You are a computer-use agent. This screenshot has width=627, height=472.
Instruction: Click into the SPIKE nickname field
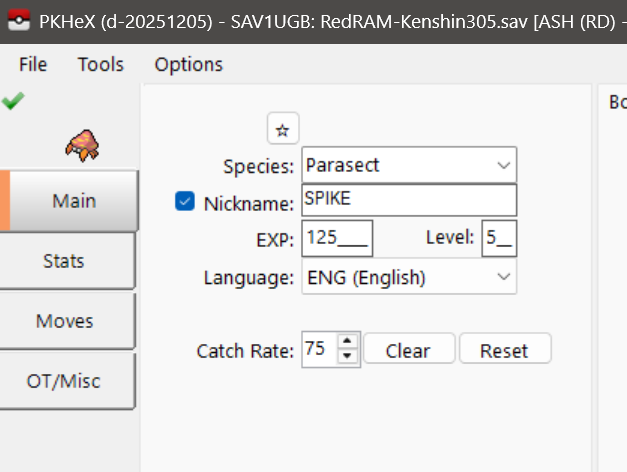pos(409,200)
